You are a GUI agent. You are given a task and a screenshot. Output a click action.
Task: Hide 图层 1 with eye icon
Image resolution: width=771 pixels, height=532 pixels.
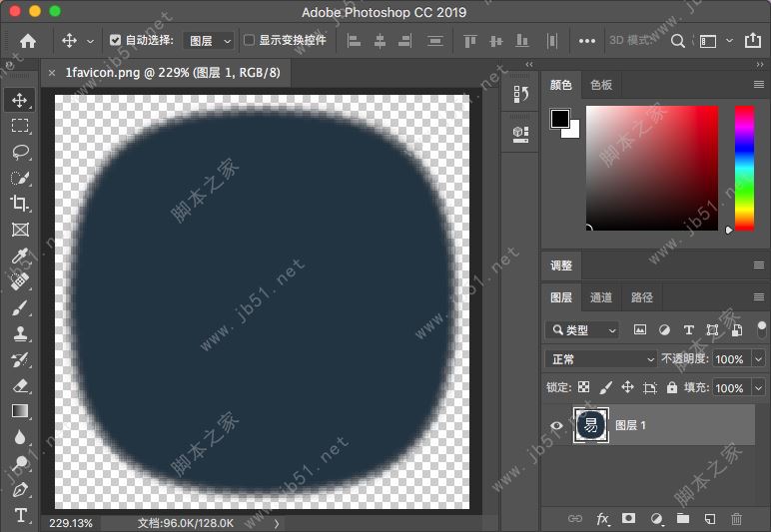point(556,425)
